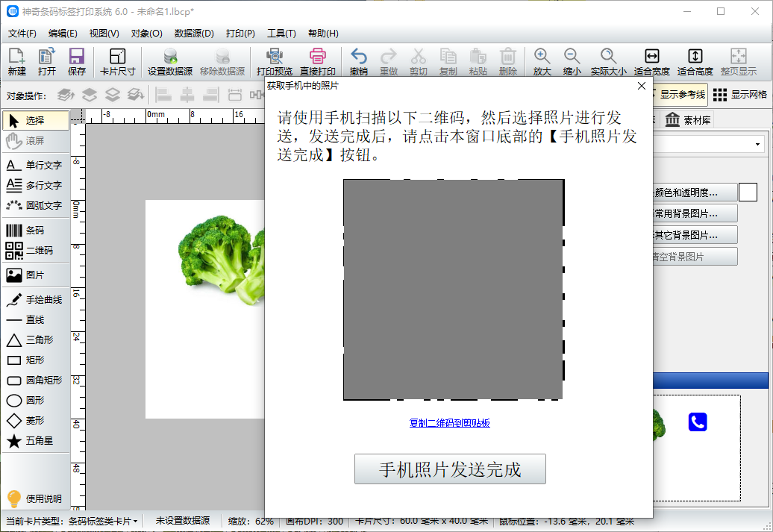Toggle 显示参考线 guide lines
Image resolution: width=773 pixels, height=532 pixels.
click(680, 94)
